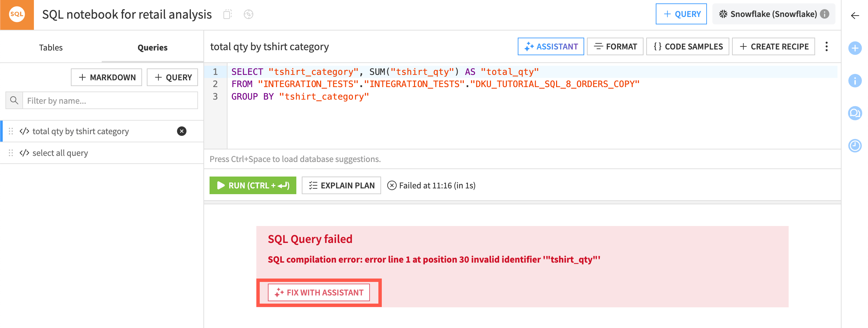Click inside the Filter by name field
The image size is (868, 328).
(x=102, y=100)
